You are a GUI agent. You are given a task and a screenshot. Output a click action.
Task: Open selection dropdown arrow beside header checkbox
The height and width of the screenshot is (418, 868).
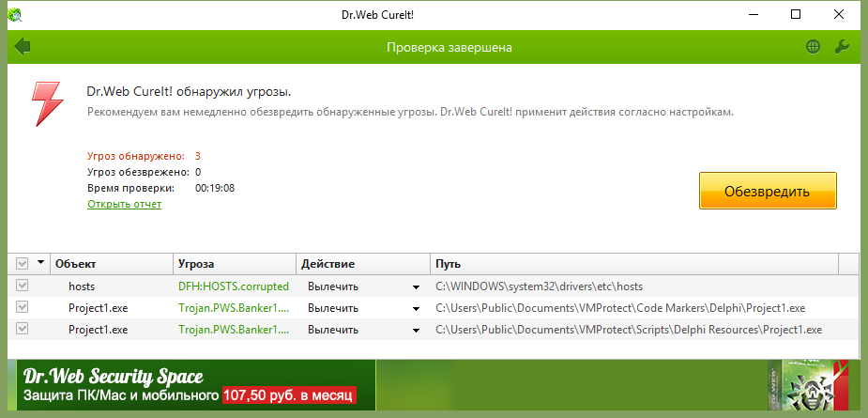pos(39,264)
